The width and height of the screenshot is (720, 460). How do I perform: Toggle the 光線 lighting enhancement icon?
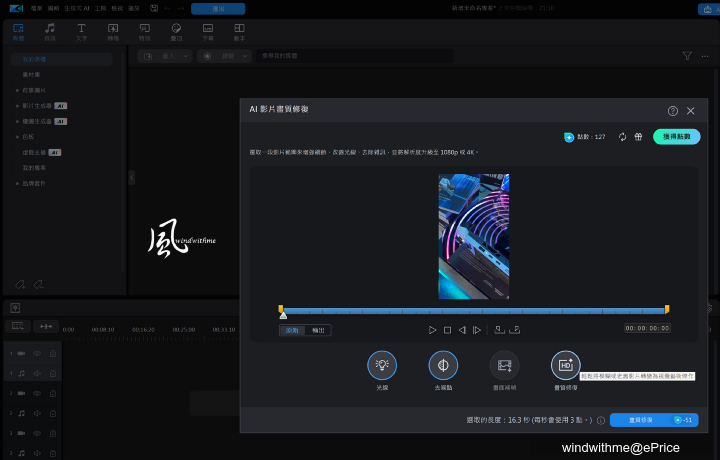[382, 365]
